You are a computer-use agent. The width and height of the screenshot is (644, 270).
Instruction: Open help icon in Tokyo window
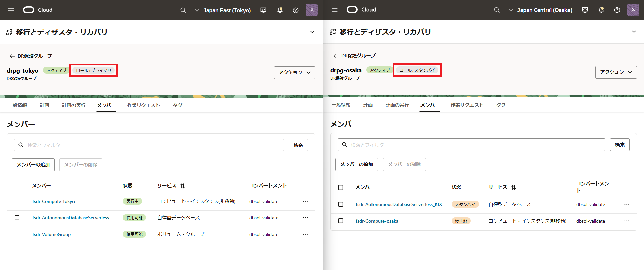click(x=296, y=10)
